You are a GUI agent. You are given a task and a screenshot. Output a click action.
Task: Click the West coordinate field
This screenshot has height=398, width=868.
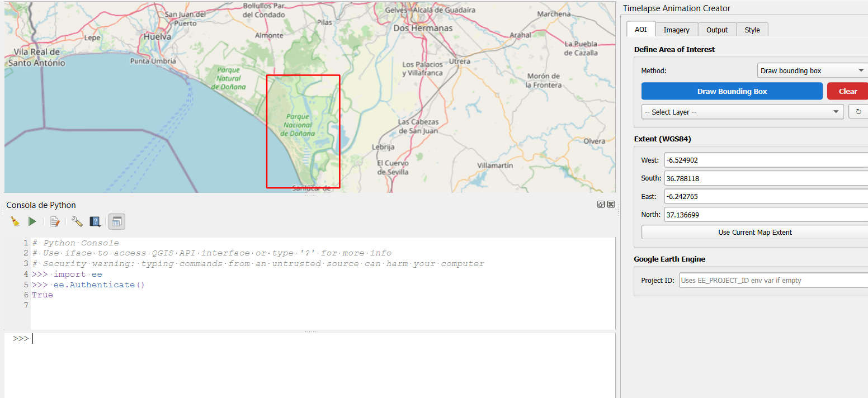(765, 160)
